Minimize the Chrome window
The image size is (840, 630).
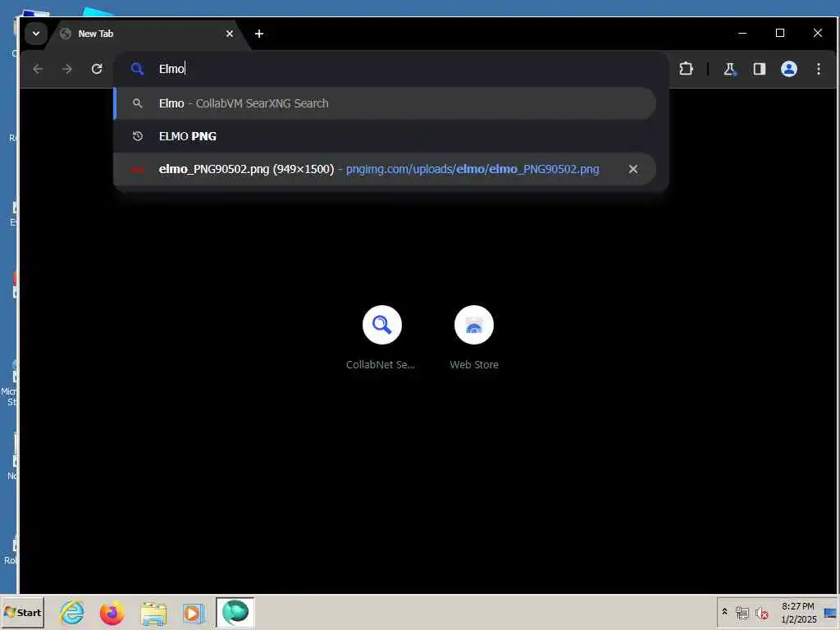742,33
